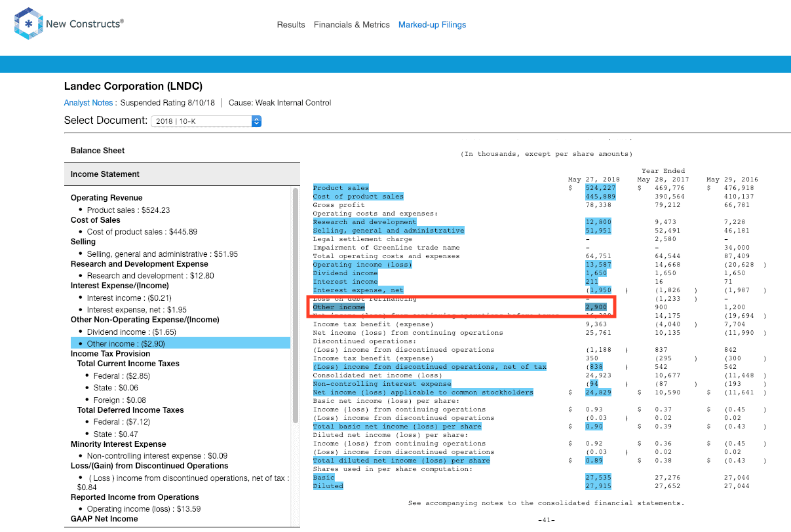Click highlighted value 12,800 in the filing

pyautogui.click(x=598, y=222)
